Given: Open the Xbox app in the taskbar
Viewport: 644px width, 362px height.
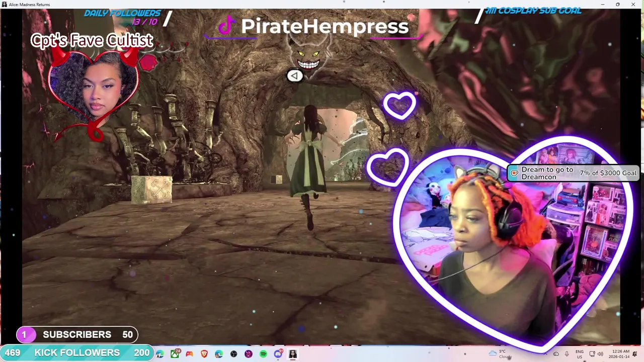Looking at the screenshot, I should [175, 354].
